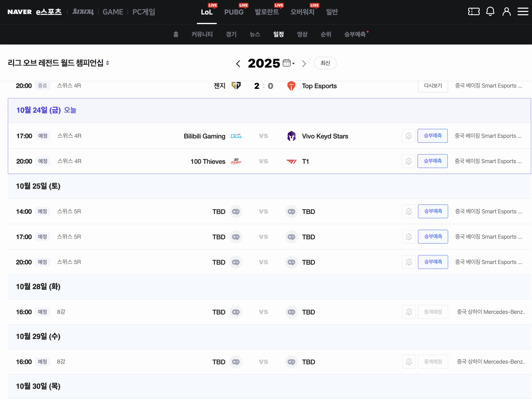Open the 치지직 logo link
This screenshot has width=532, height=399.
(x=83, y=12)
